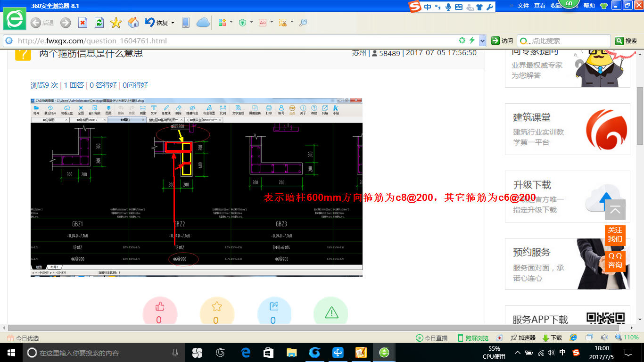This screenshot has height=362, width=644.
Task: Click the screenshot scissors icon
Action: click(283, 23)
